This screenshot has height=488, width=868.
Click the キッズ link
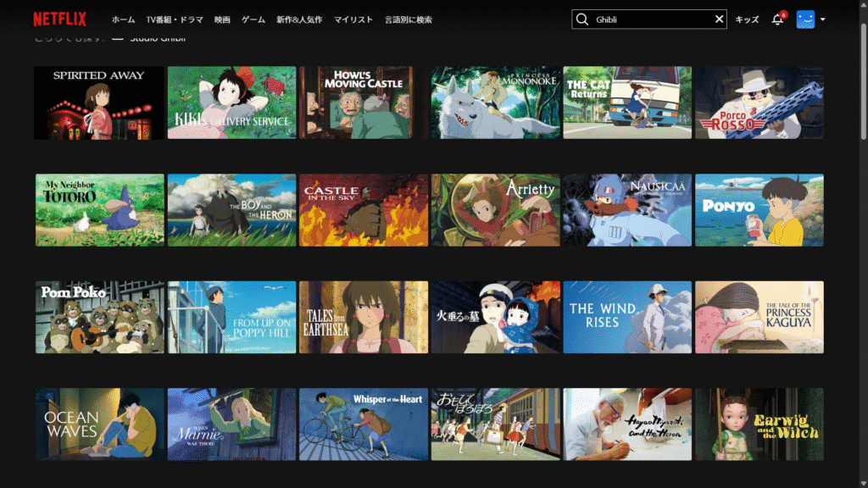pos(747,19)
